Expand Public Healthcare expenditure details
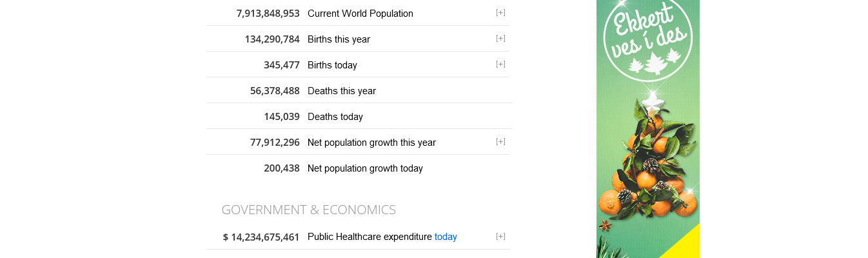The width and height of the screenshot is (868, 258). pos(500,237)
